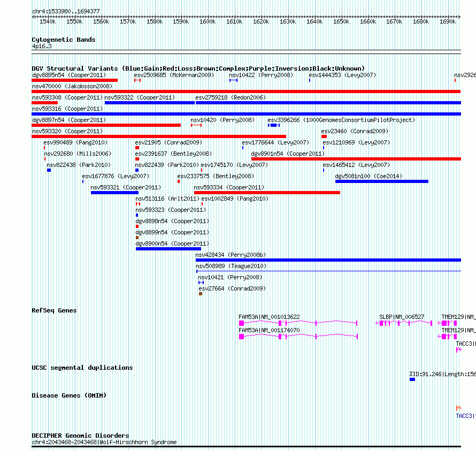Click variant label nsv593320 (Cooper2011)
This screenshot has width=476, height=450.
(x=67, y=131)
